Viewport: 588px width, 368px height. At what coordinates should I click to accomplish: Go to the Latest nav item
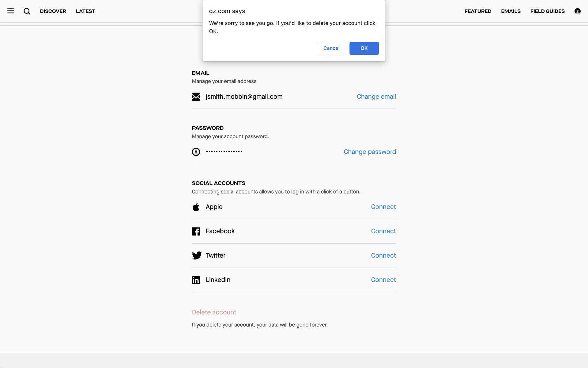tap(85, 11)
